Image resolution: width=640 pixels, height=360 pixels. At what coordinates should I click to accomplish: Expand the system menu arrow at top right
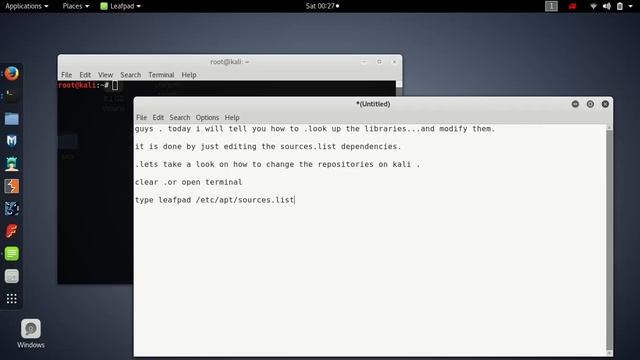(631, 6)
